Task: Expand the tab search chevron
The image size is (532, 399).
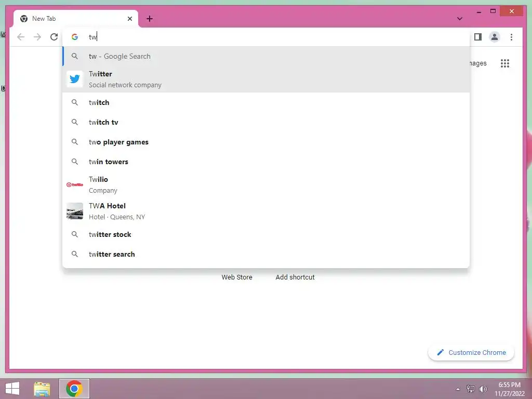Action: (459, 19)
